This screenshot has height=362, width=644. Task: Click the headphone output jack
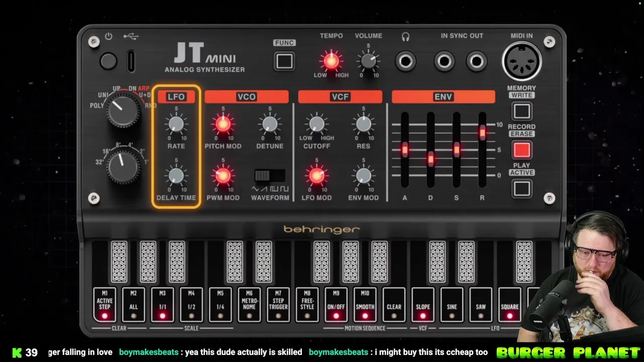[x=406, y=61]
